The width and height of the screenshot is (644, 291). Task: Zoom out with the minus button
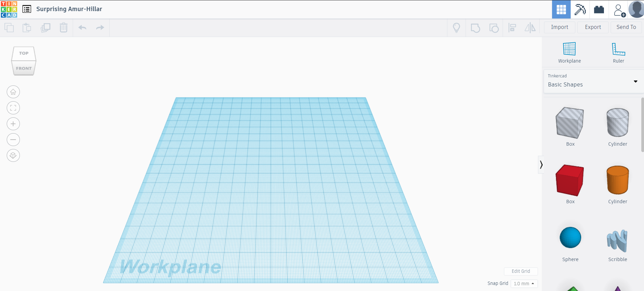point(13,140)
